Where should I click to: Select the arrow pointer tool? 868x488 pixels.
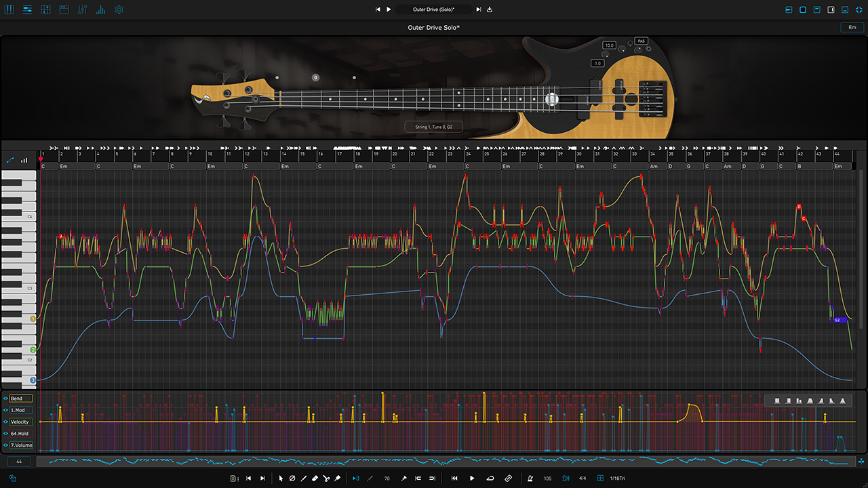[281, 479]
